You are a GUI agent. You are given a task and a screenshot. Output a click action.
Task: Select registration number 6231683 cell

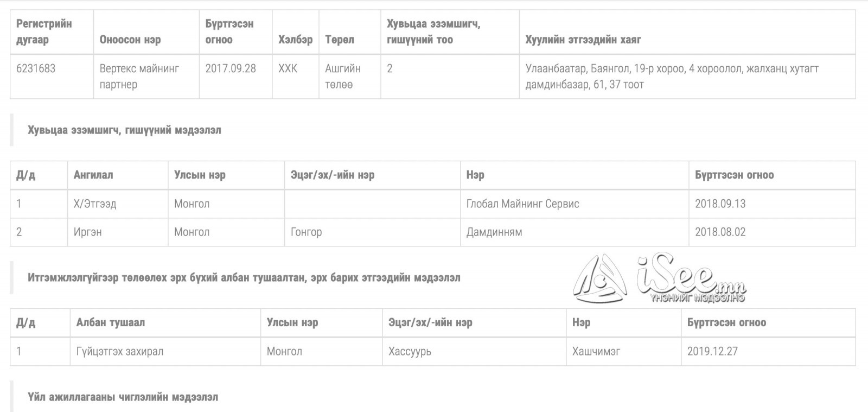pyautogui.click(x=52, y=77)
